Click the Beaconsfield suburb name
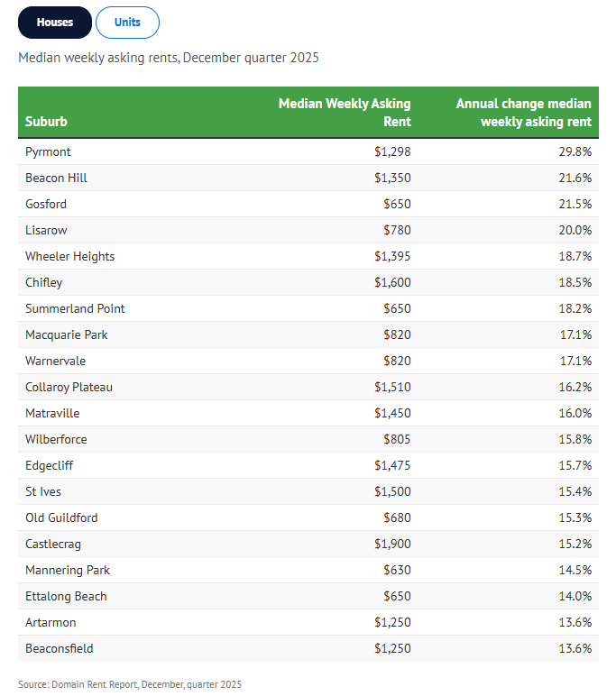The height and width of the screenshot is (696, 616). (59, 648)
